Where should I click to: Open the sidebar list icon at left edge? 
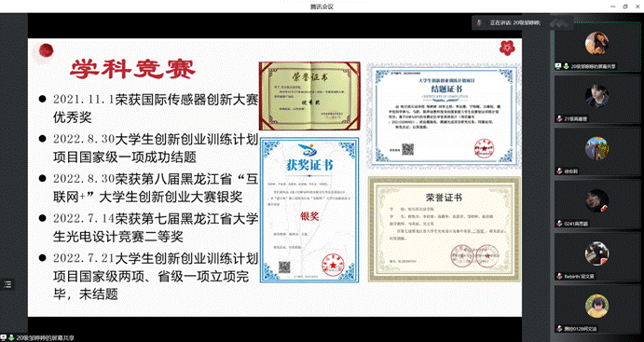coord(7,284)
